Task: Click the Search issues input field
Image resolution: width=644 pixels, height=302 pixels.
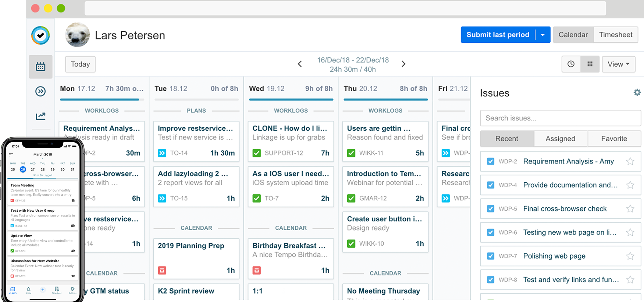Action: tap(560, 118)
